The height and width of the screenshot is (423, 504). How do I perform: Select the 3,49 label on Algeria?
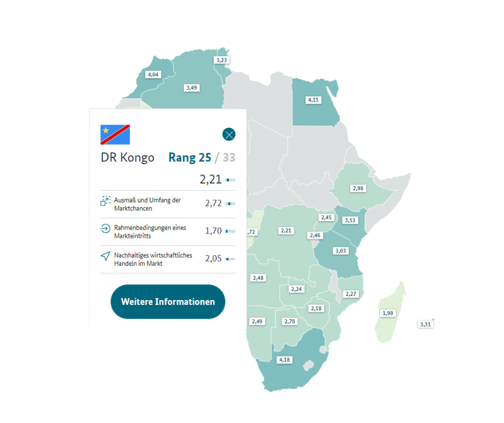191,87
